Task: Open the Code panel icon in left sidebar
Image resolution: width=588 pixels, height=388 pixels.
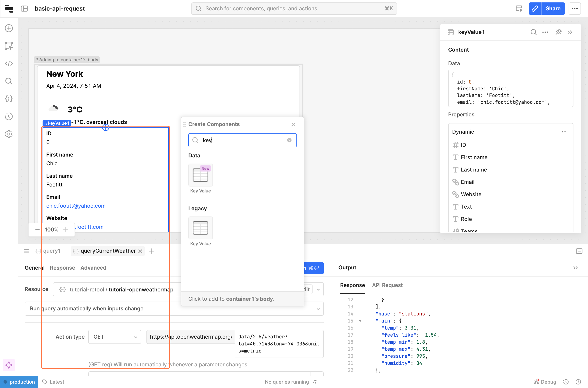Action: click(x=9, y=63)
